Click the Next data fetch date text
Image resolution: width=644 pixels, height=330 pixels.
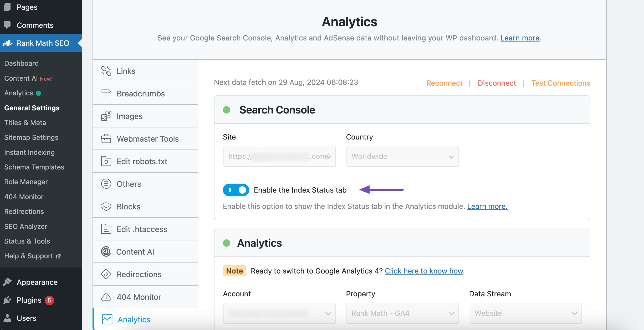[286, 82]
